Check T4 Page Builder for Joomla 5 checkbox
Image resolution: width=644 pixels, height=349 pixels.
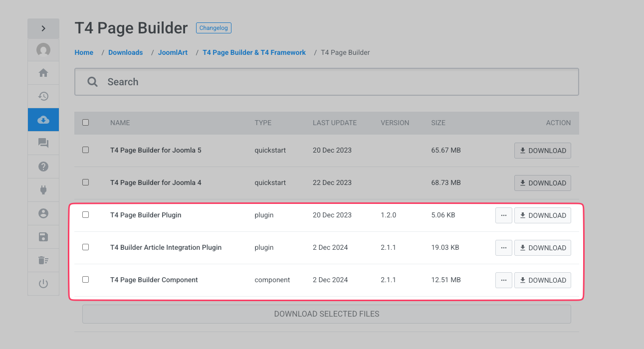(x=85, y=150)
